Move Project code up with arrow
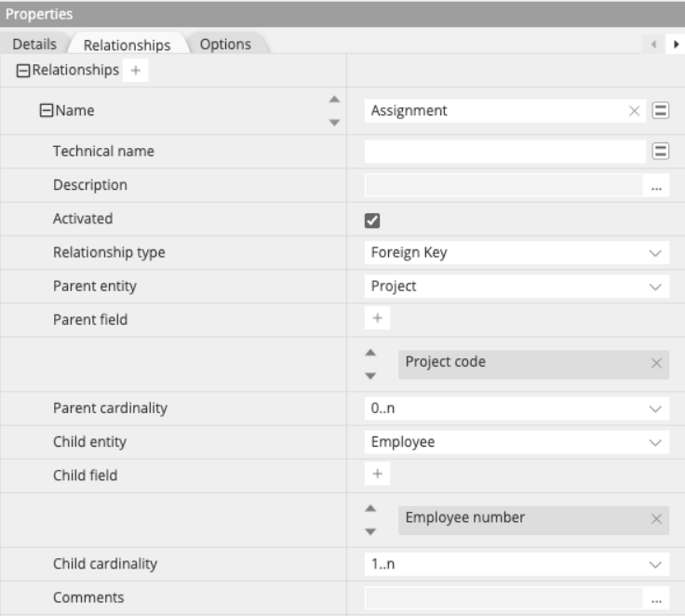This screenshot has height=616, width=685. 370,353
